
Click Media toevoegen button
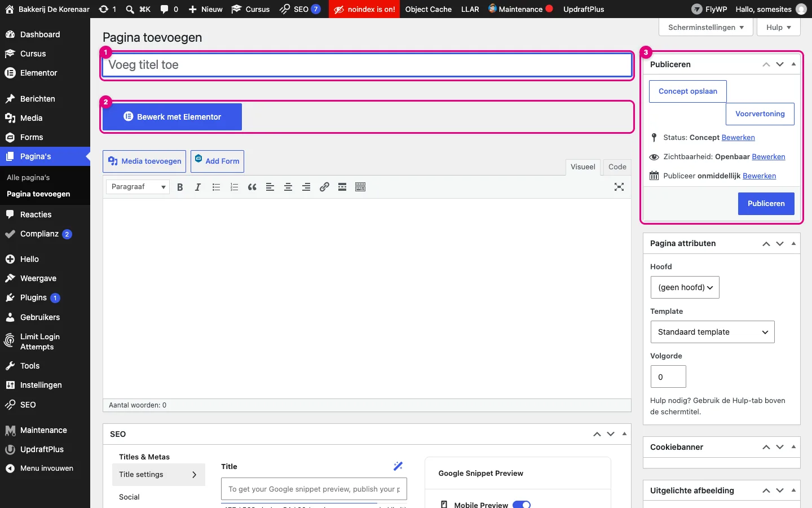point(144,161)
